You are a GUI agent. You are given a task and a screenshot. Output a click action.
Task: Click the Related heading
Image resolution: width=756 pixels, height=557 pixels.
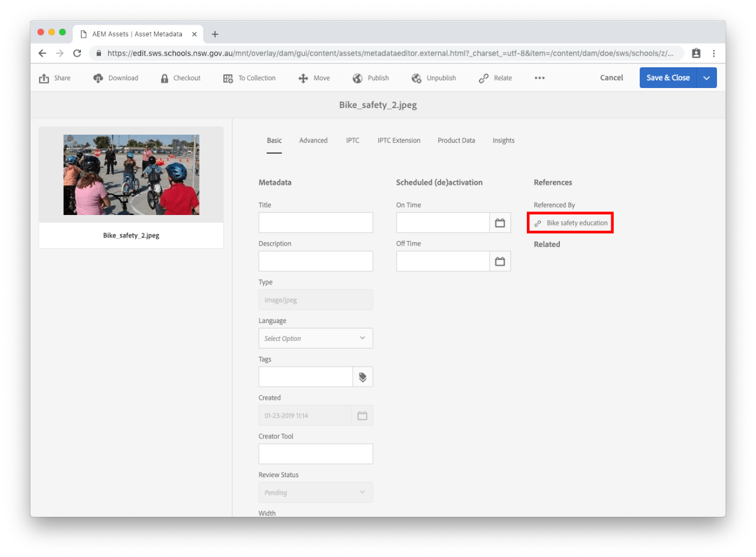pos(547,244)
